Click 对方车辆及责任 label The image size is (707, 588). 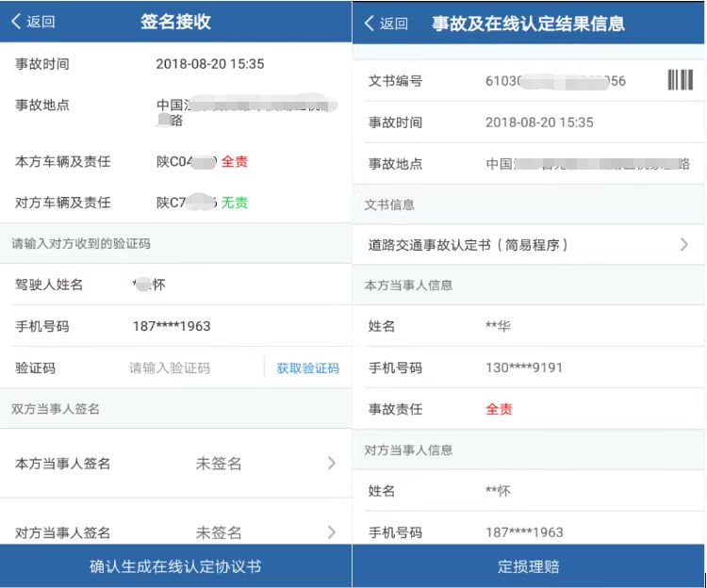pyautogui.click(x=62, y=203)
